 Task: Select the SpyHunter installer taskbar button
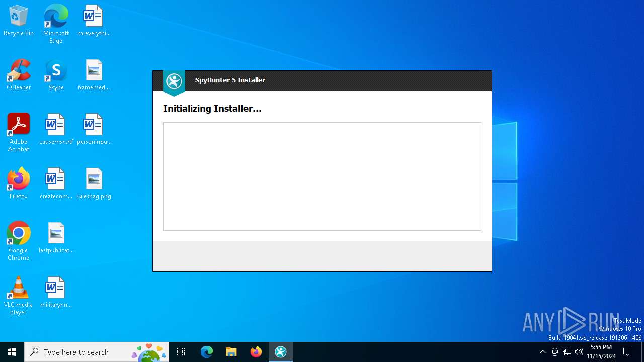tap(281, 352)
